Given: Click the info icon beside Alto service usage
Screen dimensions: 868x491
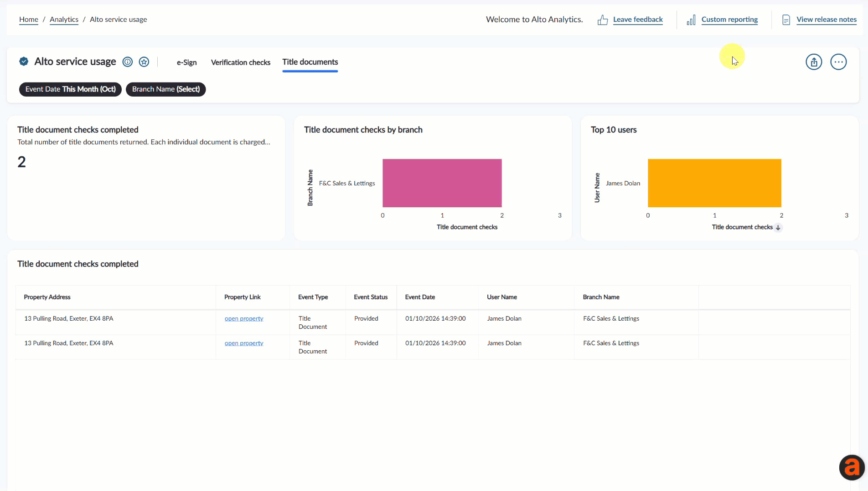Looking at the screenshot, I should pos(128,62).
